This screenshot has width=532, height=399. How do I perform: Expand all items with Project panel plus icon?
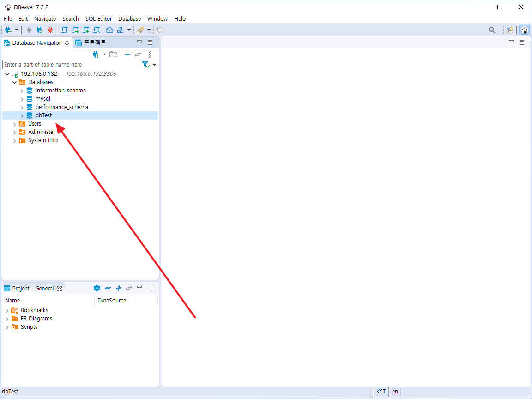118,288
